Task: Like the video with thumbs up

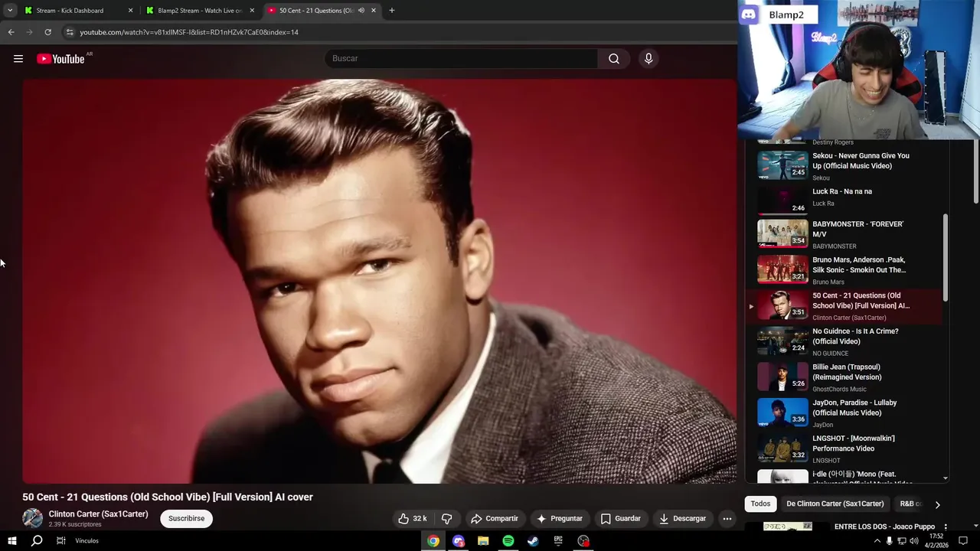Action: coord(412,519)
